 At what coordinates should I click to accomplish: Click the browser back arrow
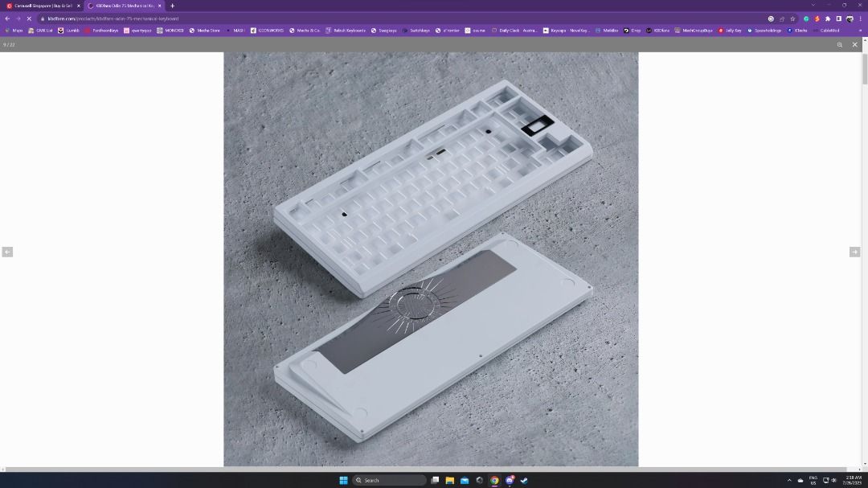point(6,18)
